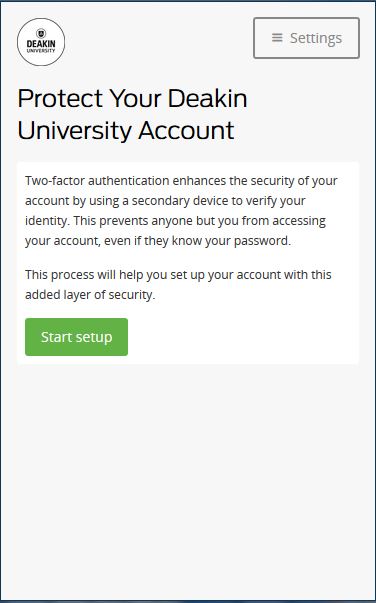376x603 pixels.
Task: Click the "Start setup" button label text
Action: click(77, 337)
